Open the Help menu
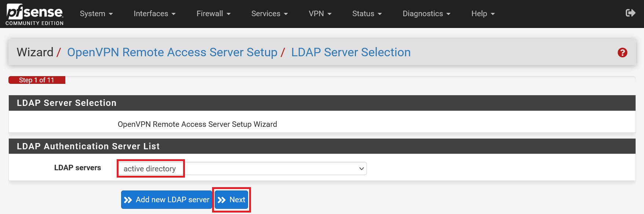 483,14
